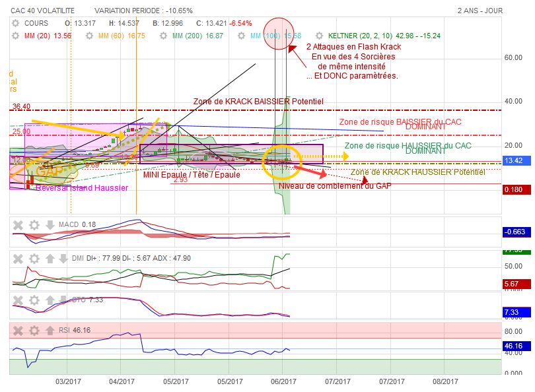Remove the DMI indicator panel
Viewport: 535px width, 392px height.
[x=18, y=259]
